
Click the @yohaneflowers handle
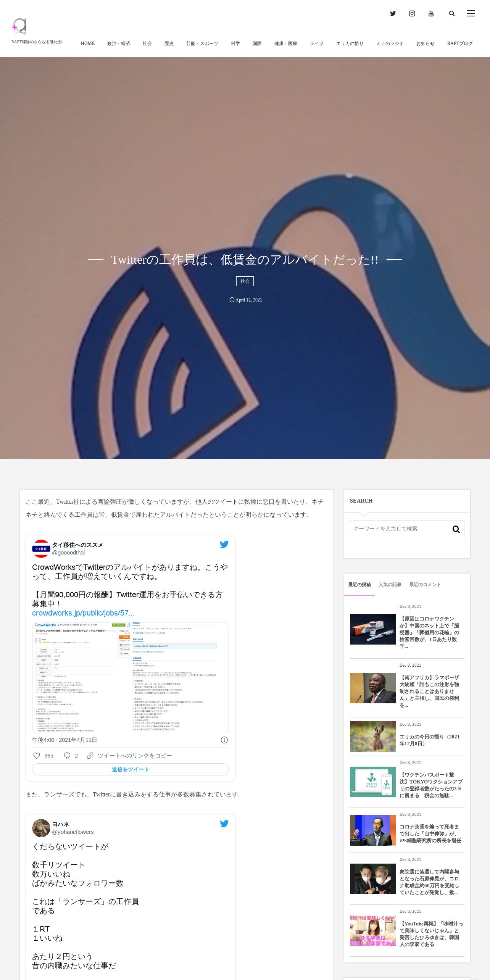(73, 832)
